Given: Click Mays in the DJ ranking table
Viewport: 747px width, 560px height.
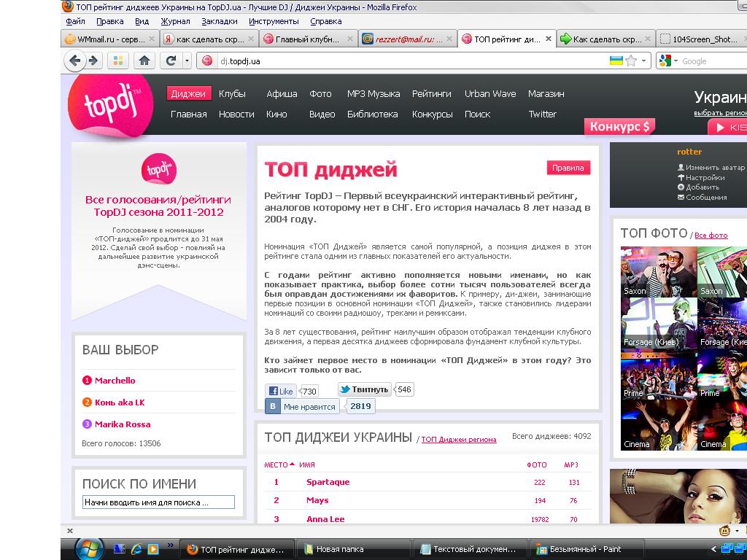Looking at the screenshot, I should point(317,500).
